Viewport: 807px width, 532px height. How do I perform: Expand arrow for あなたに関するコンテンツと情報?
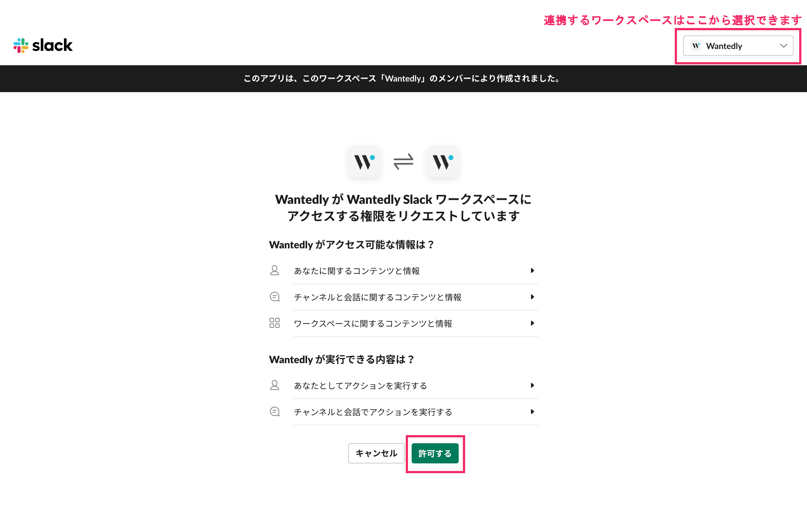tap(532, 271)
